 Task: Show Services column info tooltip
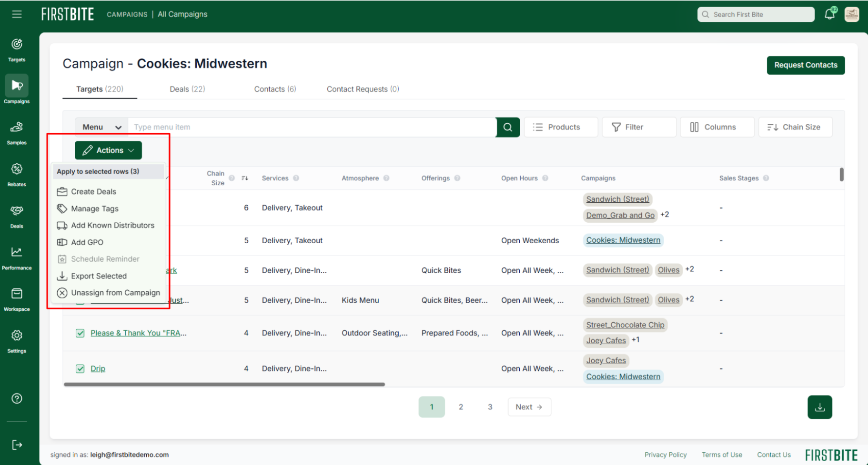tap(296, 178)
